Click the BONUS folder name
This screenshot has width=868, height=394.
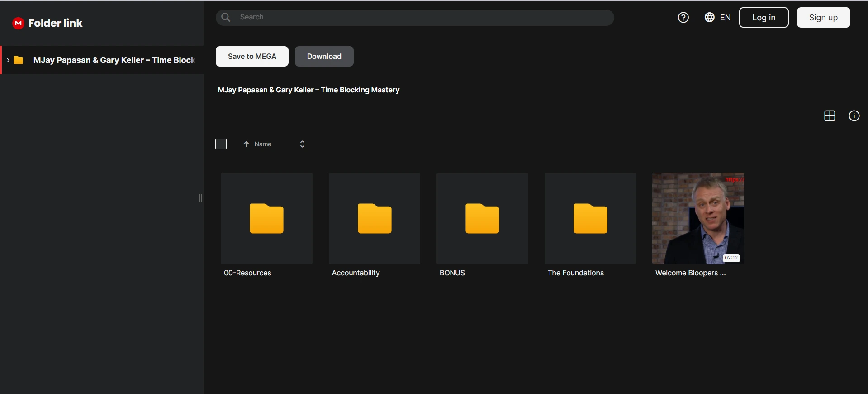click(x=452, y=273)
